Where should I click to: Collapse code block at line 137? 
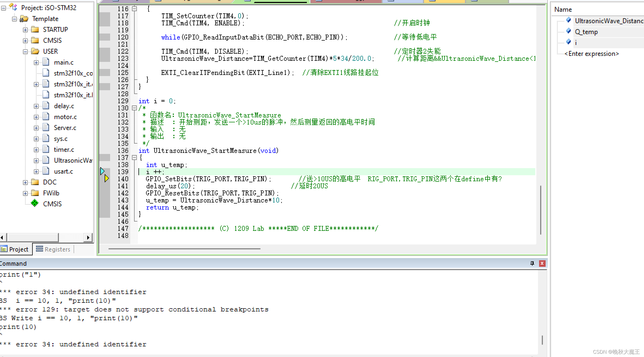134,158
